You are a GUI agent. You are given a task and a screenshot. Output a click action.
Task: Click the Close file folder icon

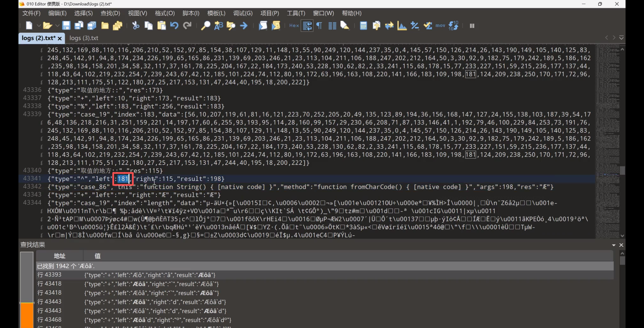click(105, 25)
